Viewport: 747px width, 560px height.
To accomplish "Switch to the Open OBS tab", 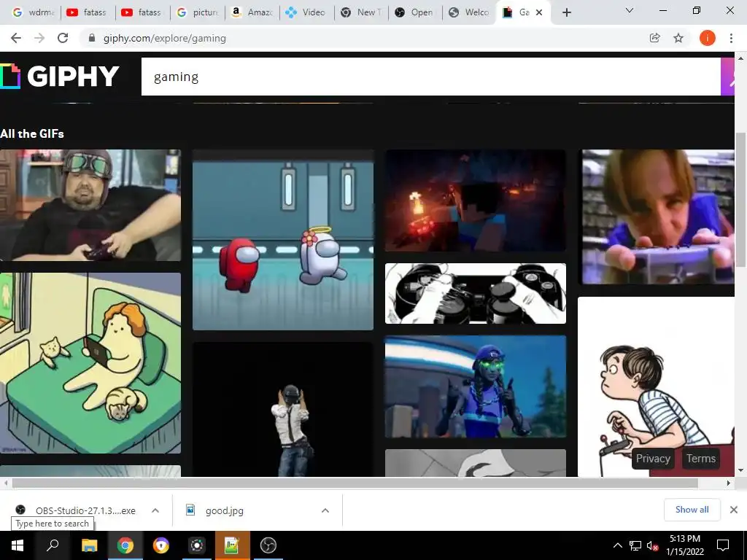I will [415, 12].
